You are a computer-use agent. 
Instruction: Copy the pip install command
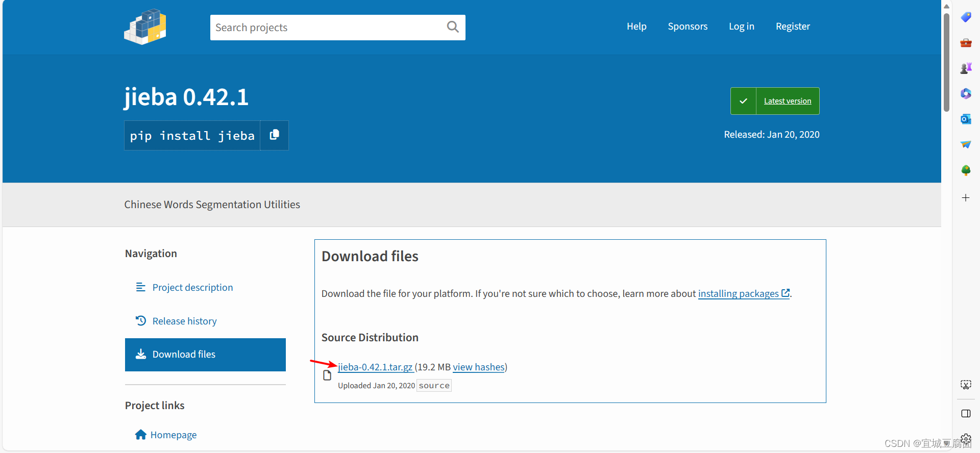274,135
